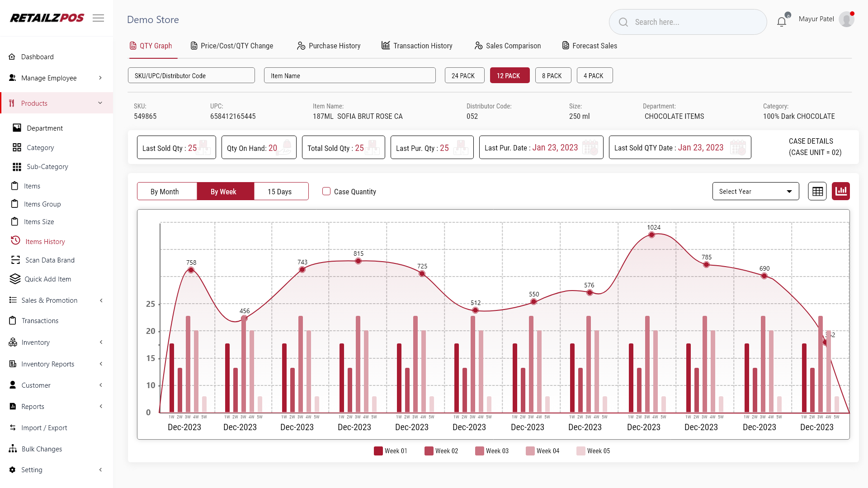
Task: Click Mayur Patel profile avatar
Action: [x=846, y=19]
